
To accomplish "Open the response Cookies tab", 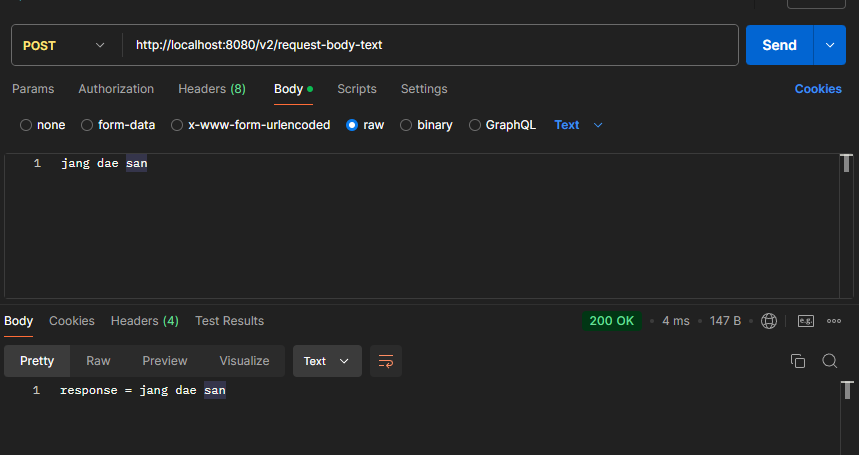I will [72, 321].
